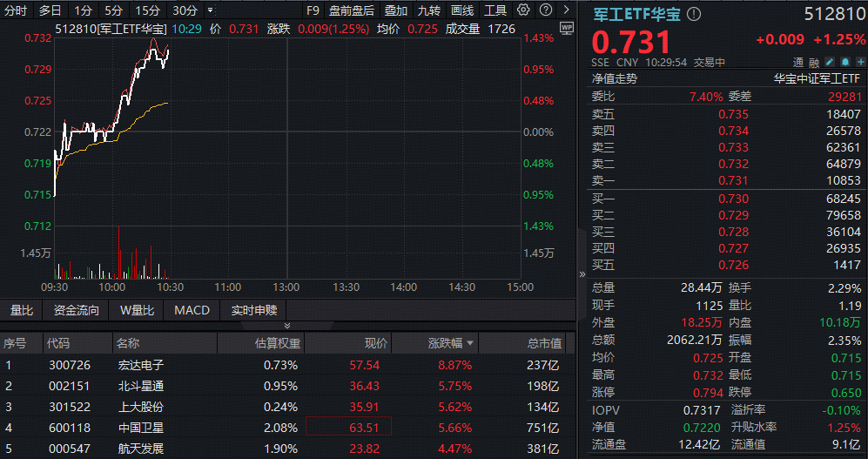Open the time period dropdown after 30分
Image resolution: width=868 pixels, height=459 pixels.
(x=210, y=10)
